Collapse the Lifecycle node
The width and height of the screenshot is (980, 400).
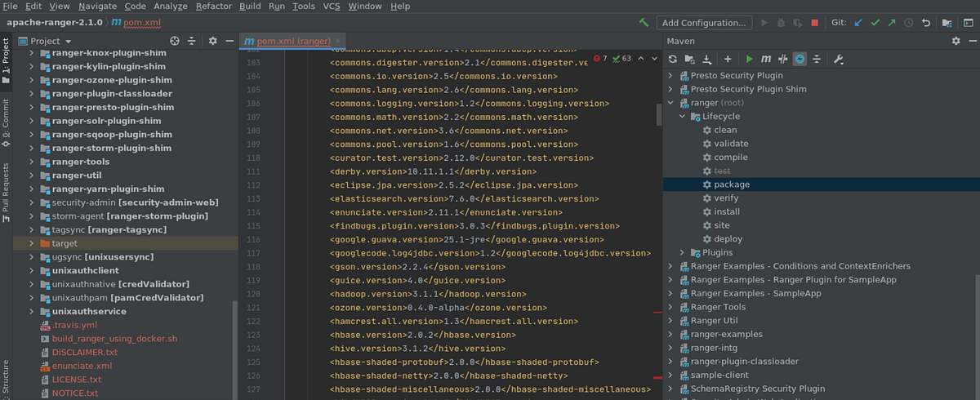pyautogui.click(x=683, y=117)
